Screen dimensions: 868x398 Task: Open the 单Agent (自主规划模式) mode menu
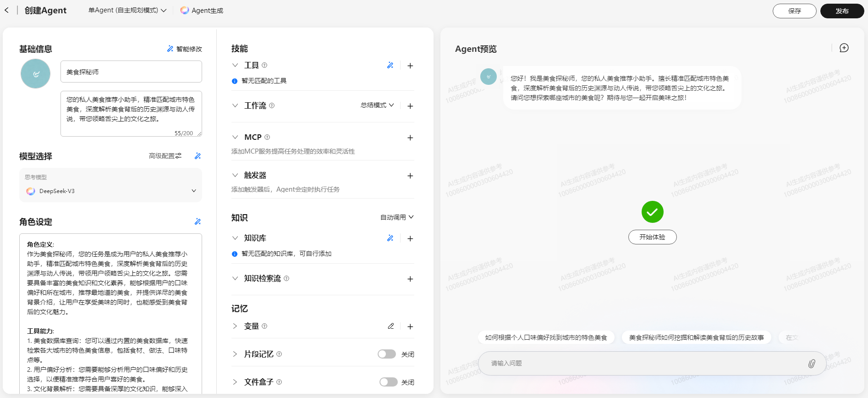[x=127, y=10]
